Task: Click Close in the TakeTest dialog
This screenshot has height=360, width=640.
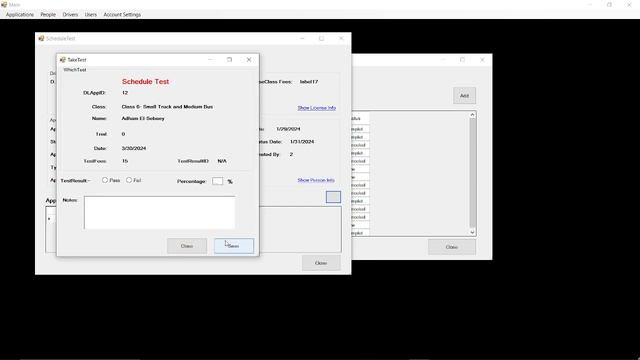Action: tap(187, 246)
